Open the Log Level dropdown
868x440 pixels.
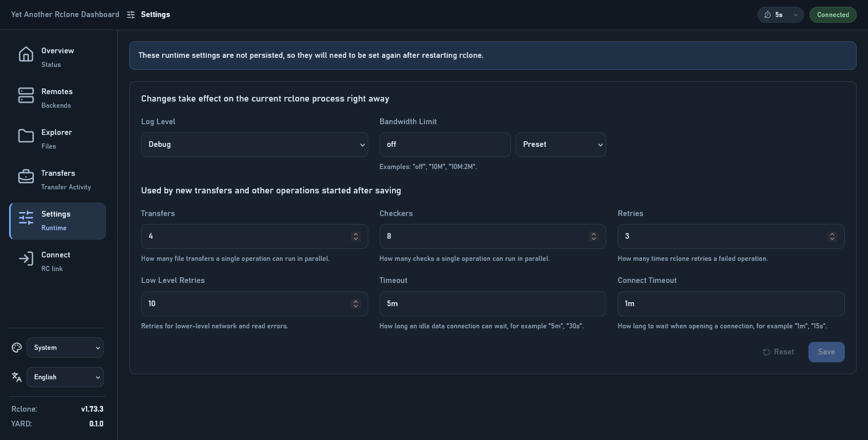(x=254, y=145)
